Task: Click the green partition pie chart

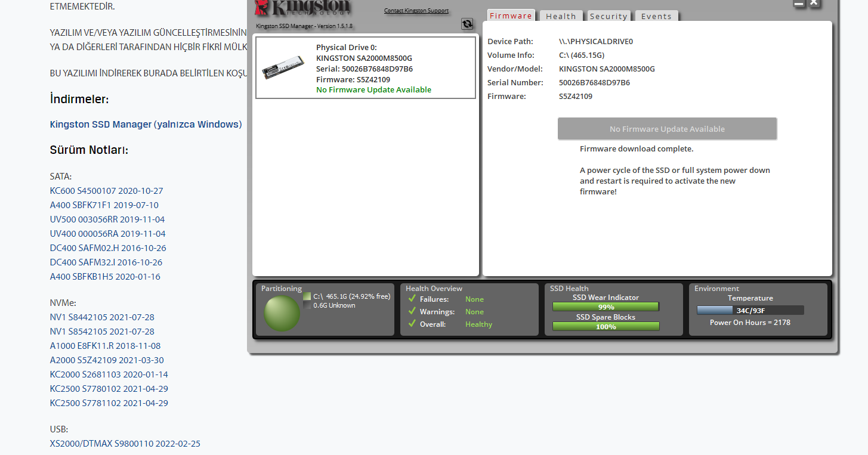Action: 282,313
